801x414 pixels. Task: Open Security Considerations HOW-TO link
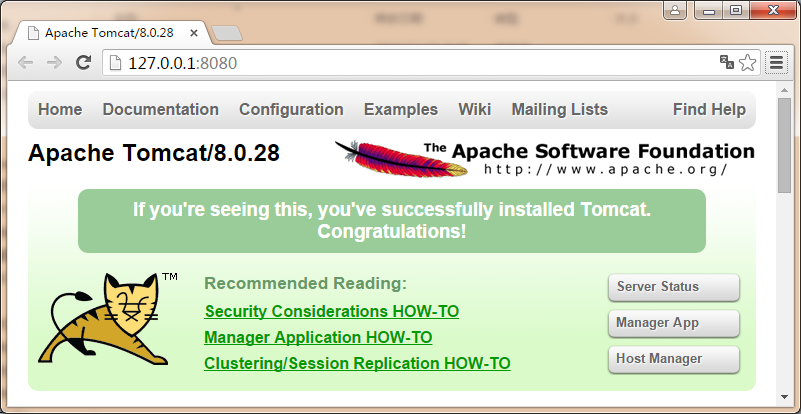[331, 312]
